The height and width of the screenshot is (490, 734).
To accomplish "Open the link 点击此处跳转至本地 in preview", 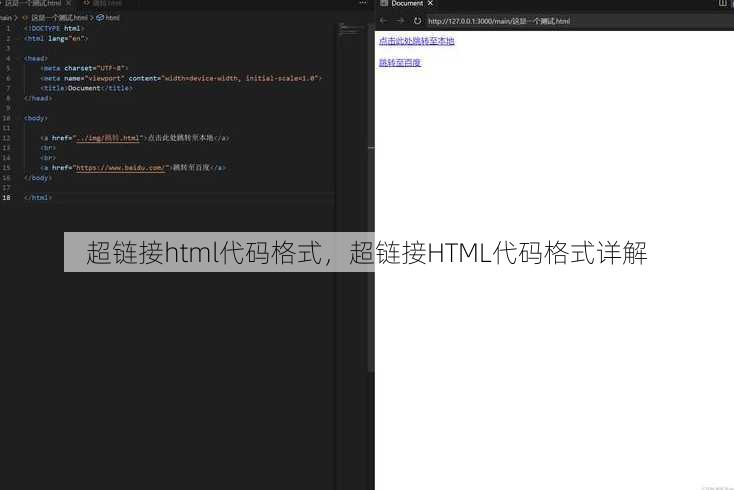I will (x=417, y=41).
